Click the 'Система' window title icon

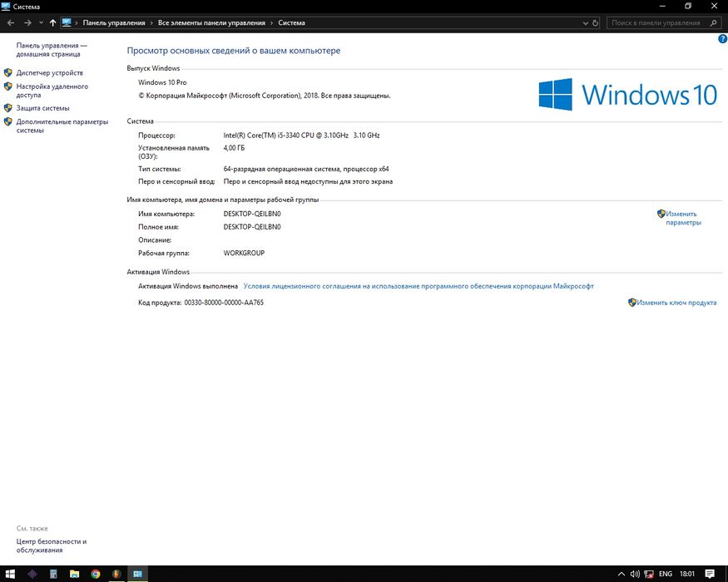[6, 7]
